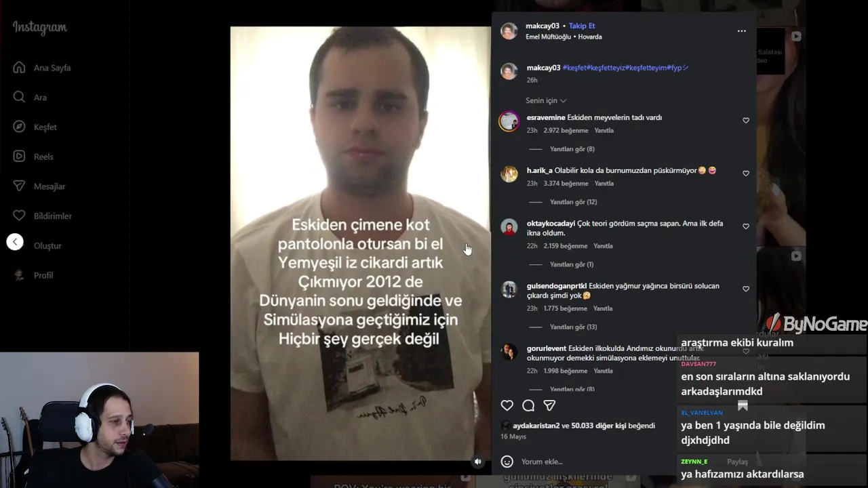Screen dimensions: 868x488
Task: Like esravemine's comment
Action: click(x=746, y=121)
